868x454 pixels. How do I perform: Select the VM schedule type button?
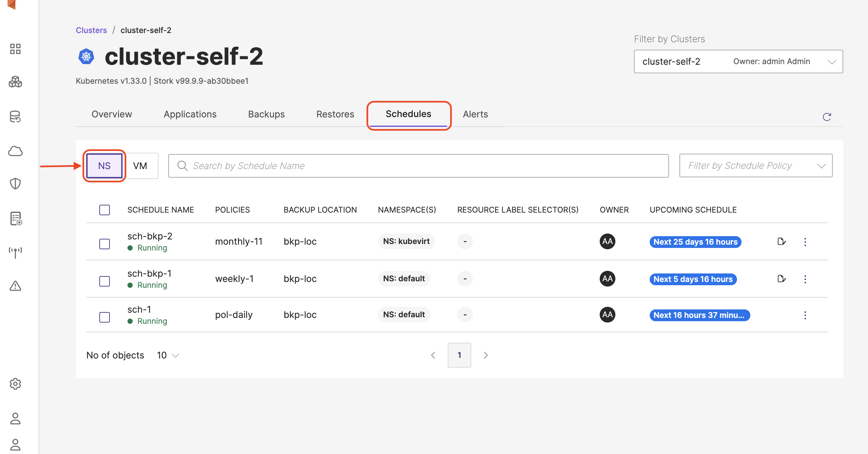tap(140, 166)
